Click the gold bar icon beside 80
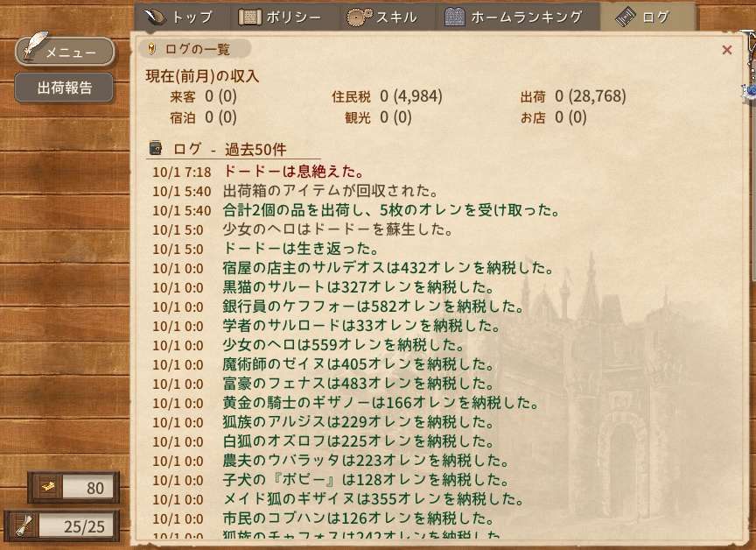 click(48, 487)
